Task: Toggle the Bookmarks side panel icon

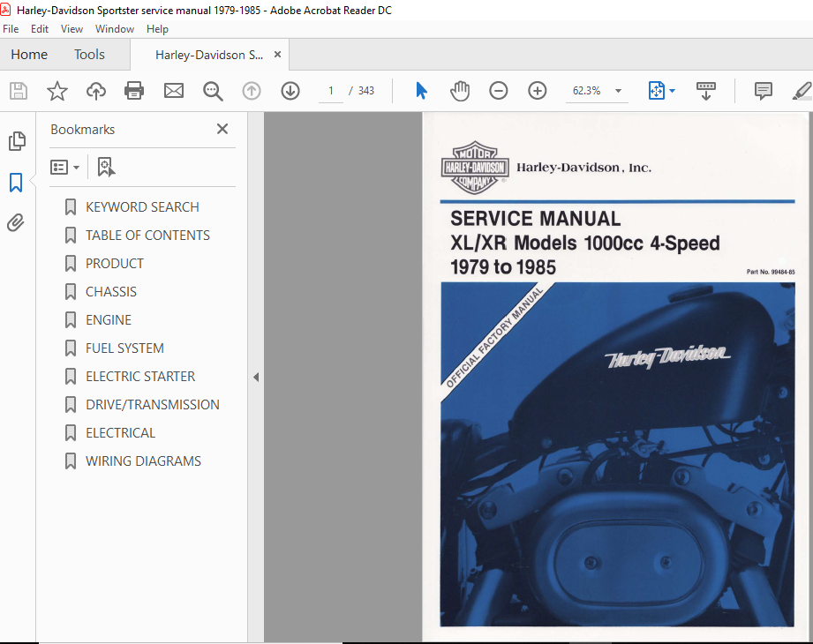Action: pyautogui.click(x=16, y=183)
